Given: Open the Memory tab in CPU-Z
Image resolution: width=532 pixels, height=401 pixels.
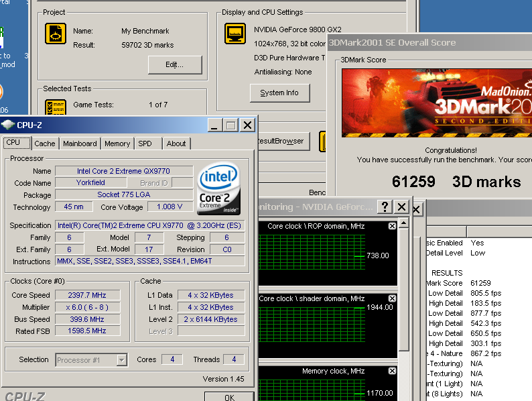Looking at the screenshot, I should (x=117, y=144).
